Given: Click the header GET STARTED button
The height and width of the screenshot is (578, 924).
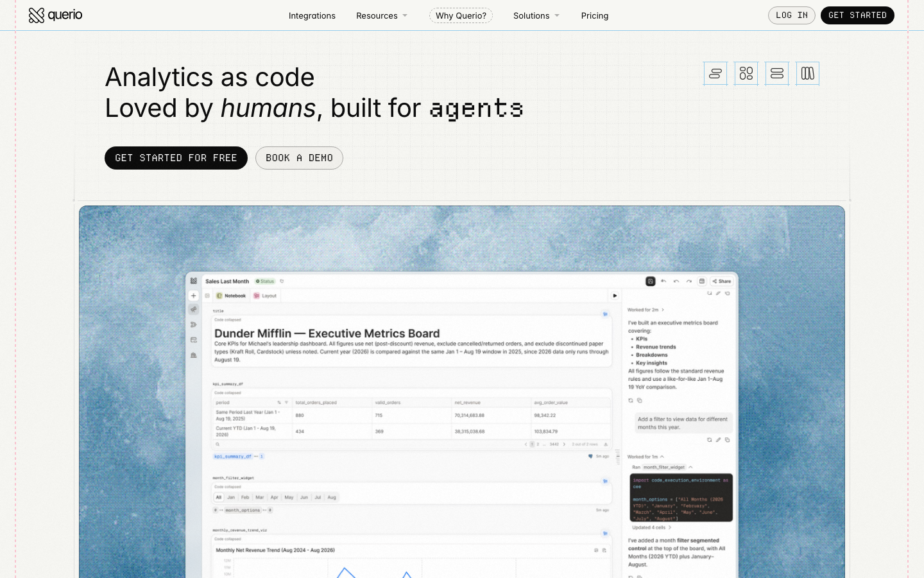Looking at the screenshot, I should coord(857,15).
